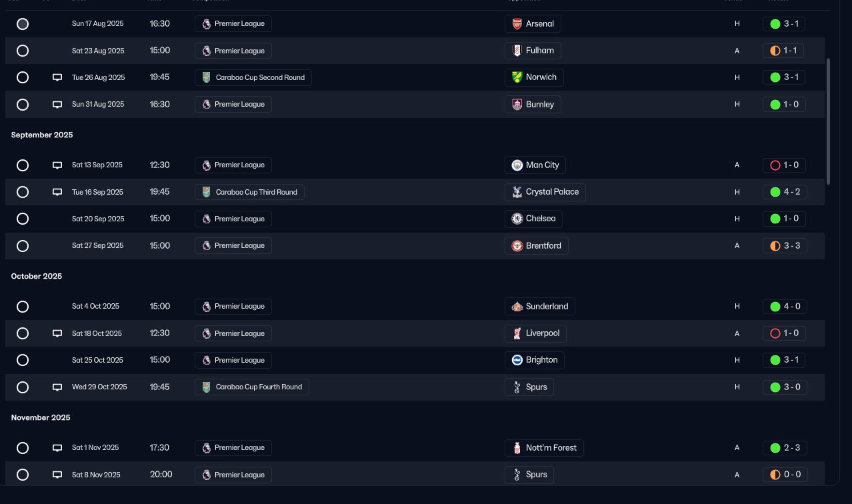
Task: Open Carabao Cup Fourth Round competition tag
Action: [252, 387]
